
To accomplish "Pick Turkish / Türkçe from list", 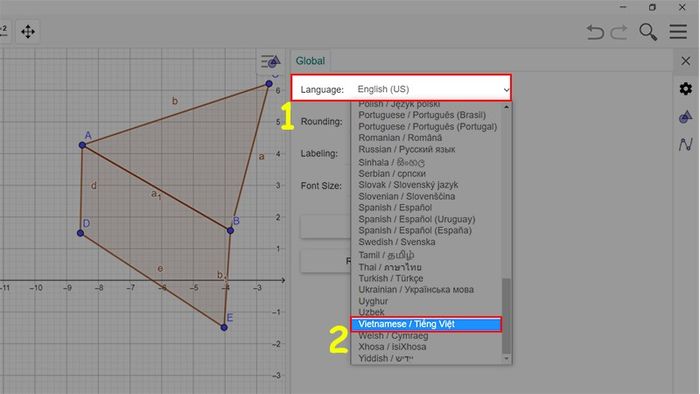I will pos(391,278).
